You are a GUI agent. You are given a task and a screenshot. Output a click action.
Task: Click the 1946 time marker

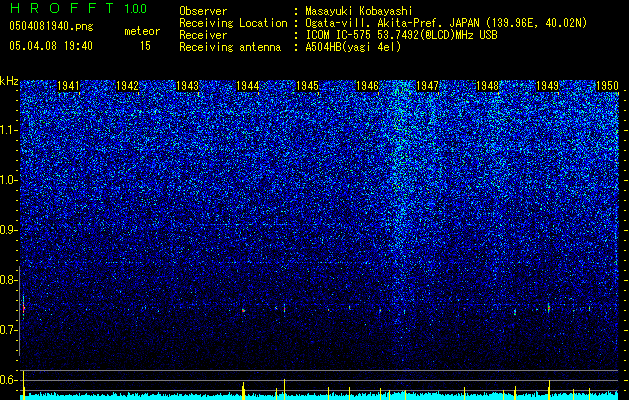click(x=367, y=86)
